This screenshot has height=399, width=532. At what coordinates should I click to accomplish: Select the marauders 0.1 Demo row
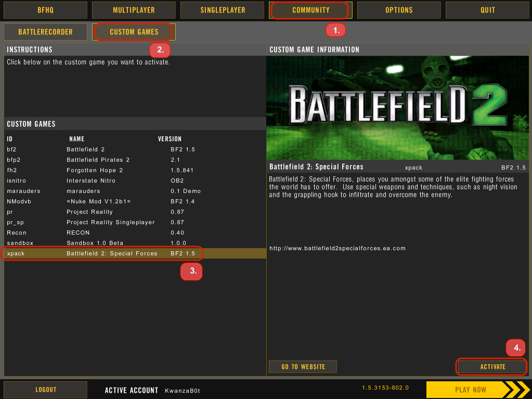135,191
